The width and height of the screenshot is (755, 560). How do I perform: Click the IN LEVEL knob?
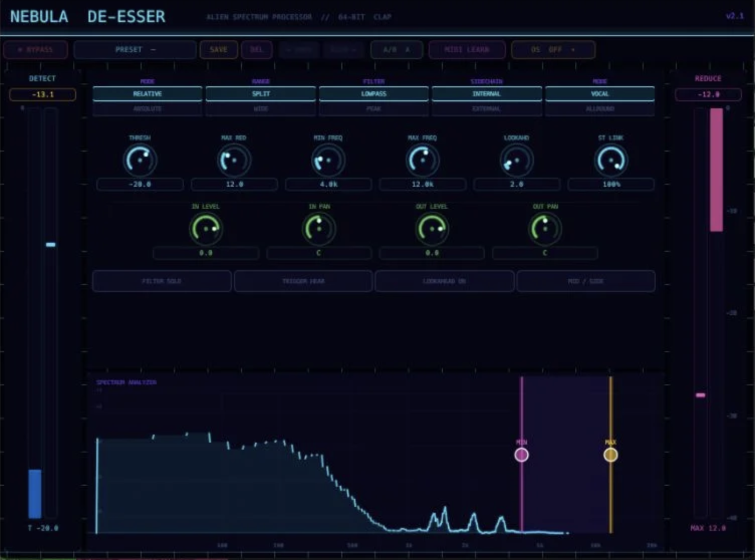[x=206, y=229]
